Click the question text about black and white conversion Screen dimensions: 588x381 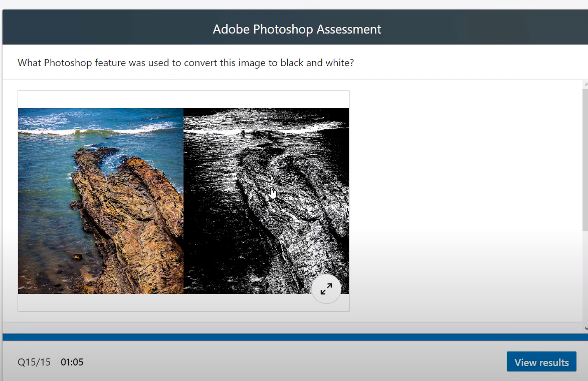[x=185, y=63]
